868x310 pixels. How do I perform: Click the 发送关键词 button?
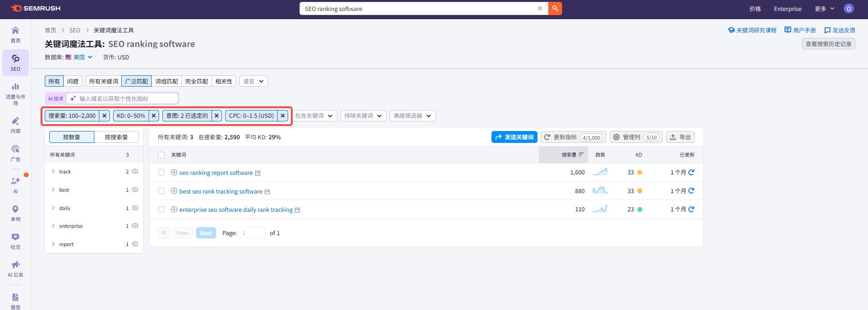click(514, 137)
